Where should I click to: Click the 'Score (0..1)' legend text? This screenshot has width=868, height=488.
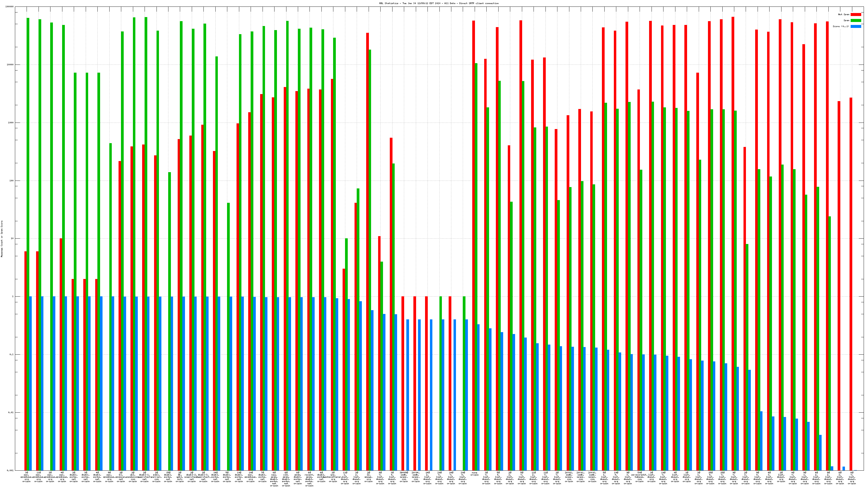tap(841, 26)
